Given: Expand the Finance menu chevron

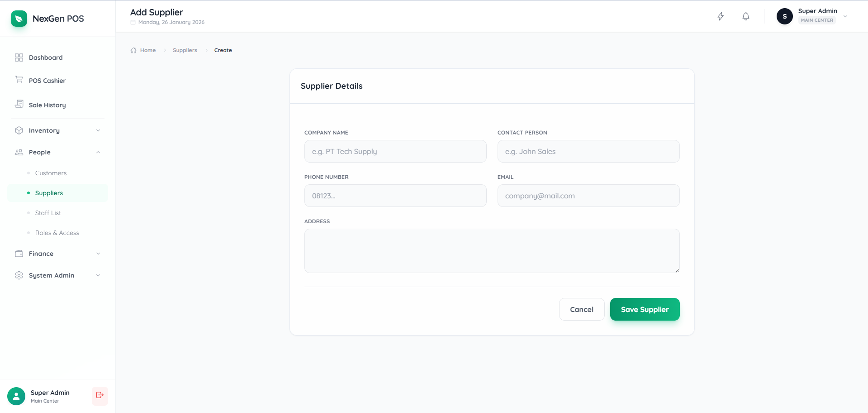Looking at the screenshot, I should 98,254.
